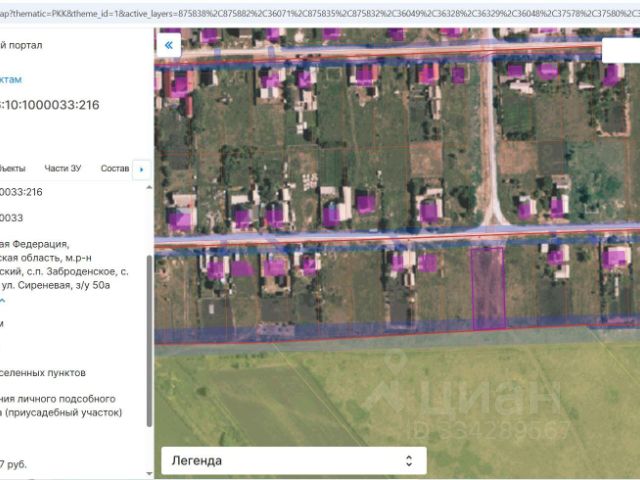Click the purple building immediately left of highlighted parcel

point(427,263)
